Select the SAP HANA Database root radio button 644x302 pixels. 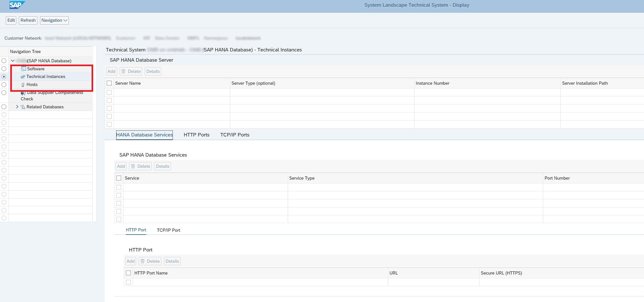point(4,61)
